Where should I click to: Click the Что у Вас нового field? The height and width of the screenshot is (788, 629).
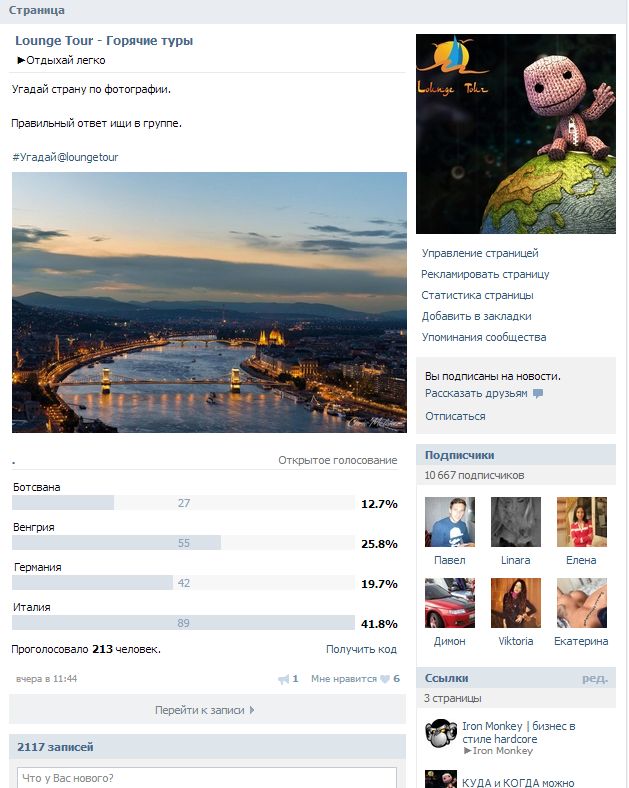(206, 777)
